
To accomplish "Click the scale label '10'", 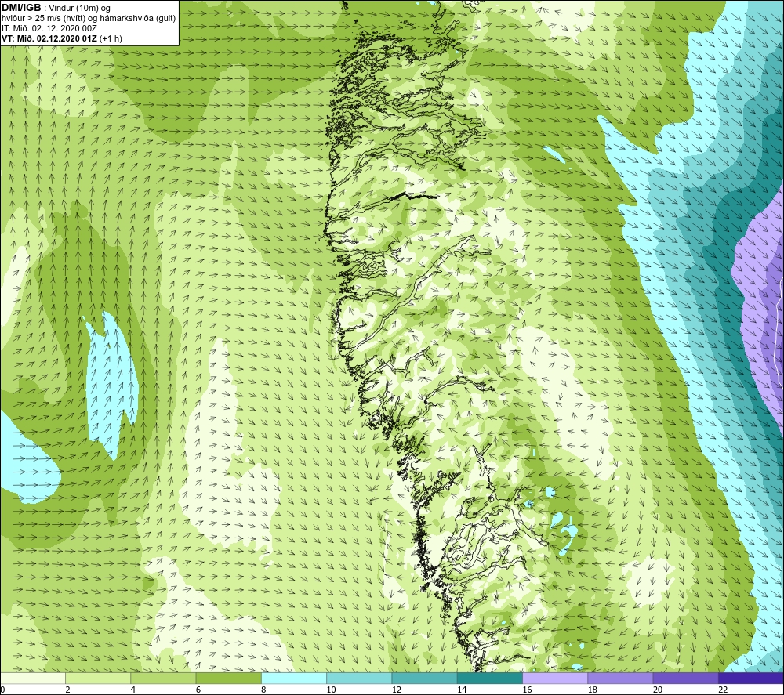I will pyautogui.click(x=331, y=690).
